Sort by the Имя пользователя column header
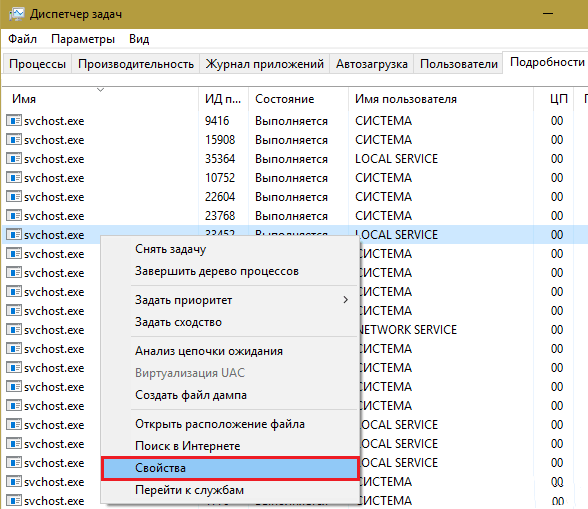Image resolution: width=588 pixels, height=509 pixels. point(406,99)
